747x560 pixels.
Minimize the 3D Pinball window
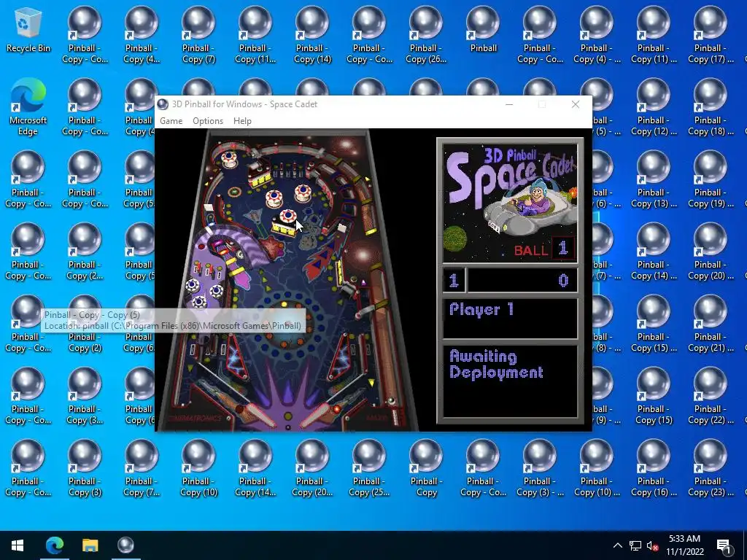pyautogui.click(x=508, y=104)
